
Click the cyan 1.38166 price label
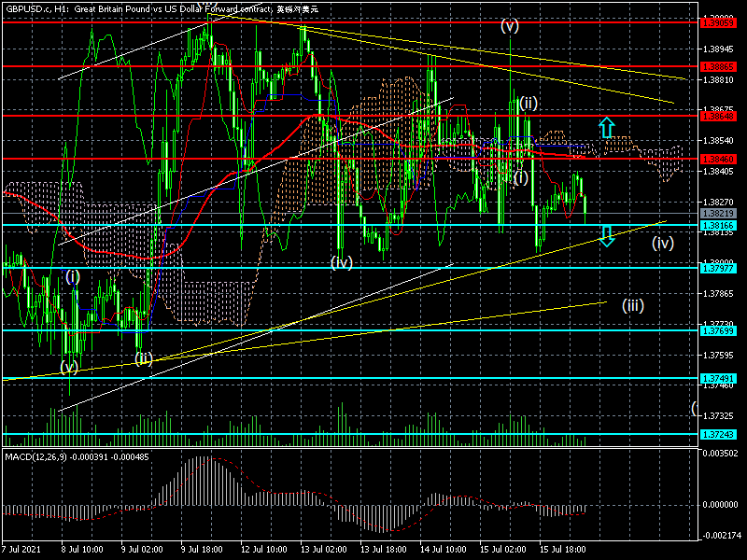click(x=718, y=226)
